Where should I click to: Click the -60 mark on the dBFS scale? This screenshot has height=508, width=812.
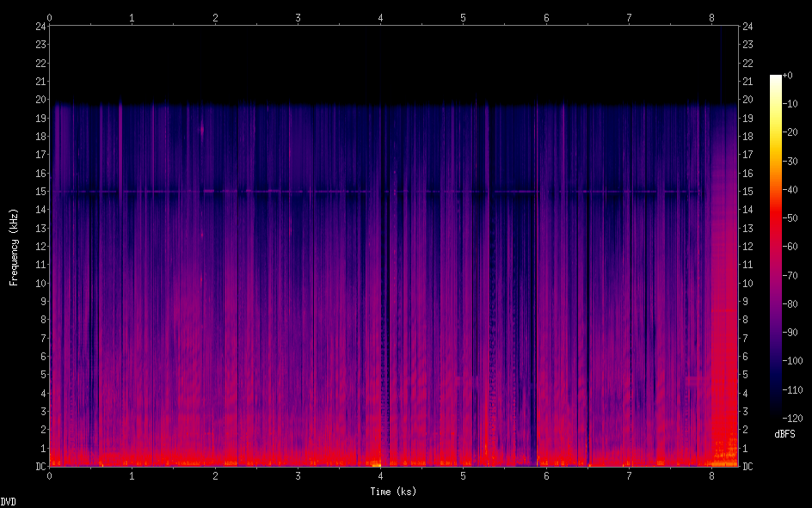pyautogui.click(x=792, y=246)
